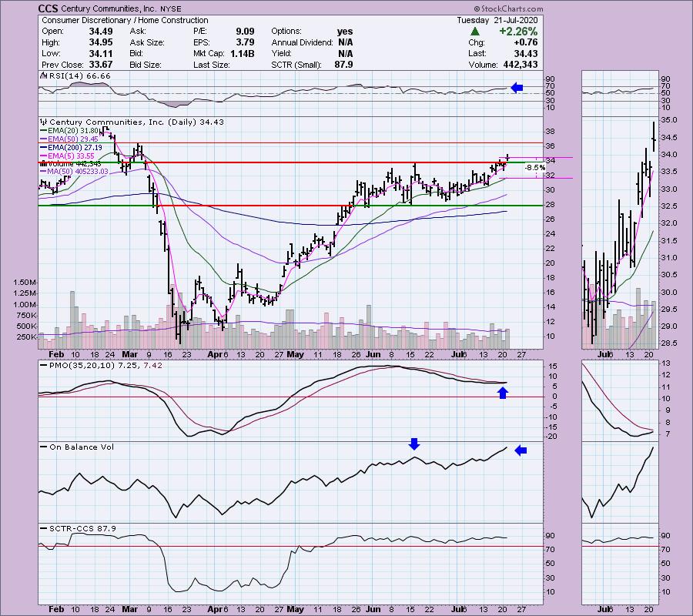693x616 pixels.
Task: Click the Chg value +0.76
Action: coord(525,42)
